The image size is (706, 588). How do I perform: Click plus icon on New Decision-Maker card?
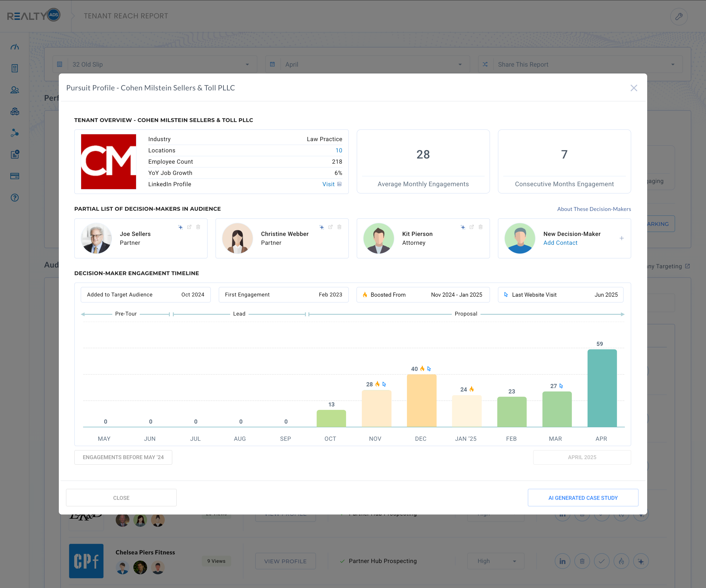622,238
